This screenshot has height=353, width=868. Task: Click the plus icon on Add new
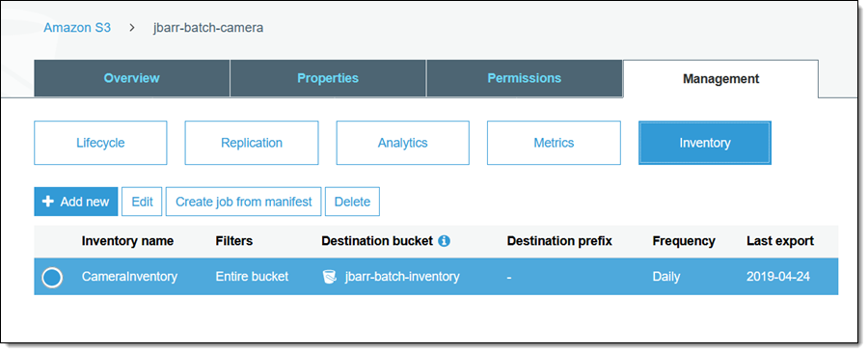48,202
